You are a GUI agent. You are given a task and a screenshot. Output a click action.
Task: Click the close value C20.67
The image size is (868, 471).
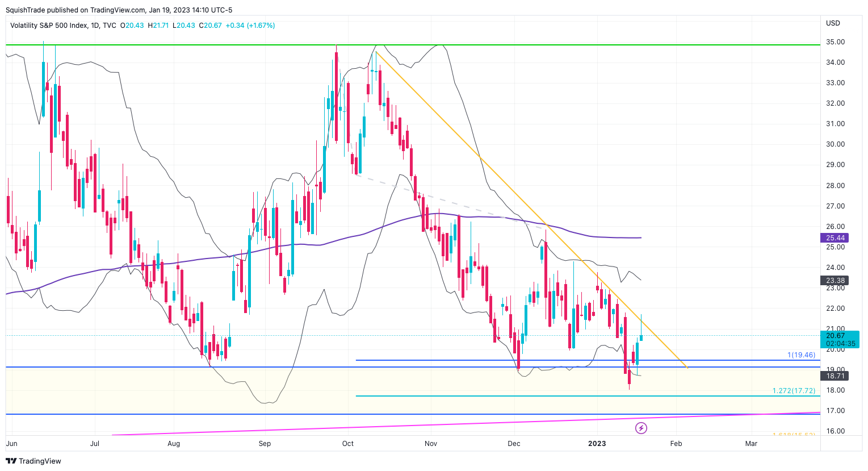pyautogui.click(x=210, y=26)
